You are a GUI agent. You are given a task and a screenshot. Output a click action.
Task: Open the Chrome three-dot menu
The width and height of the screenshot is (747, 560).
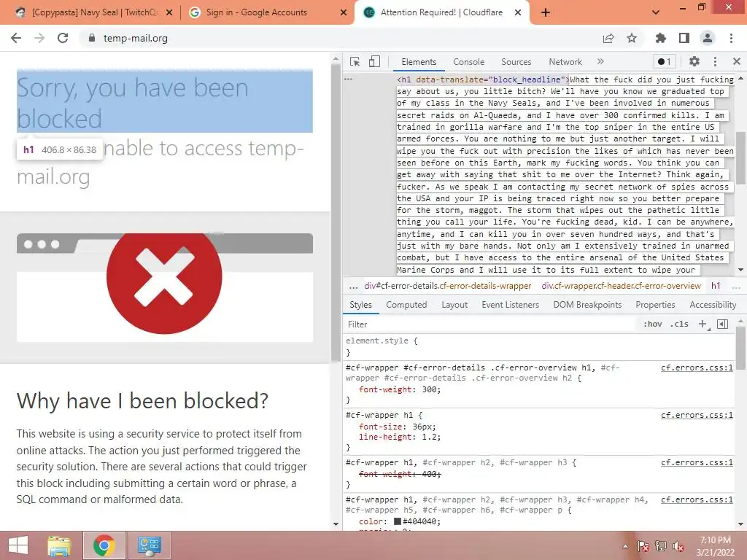click(731, 38)
